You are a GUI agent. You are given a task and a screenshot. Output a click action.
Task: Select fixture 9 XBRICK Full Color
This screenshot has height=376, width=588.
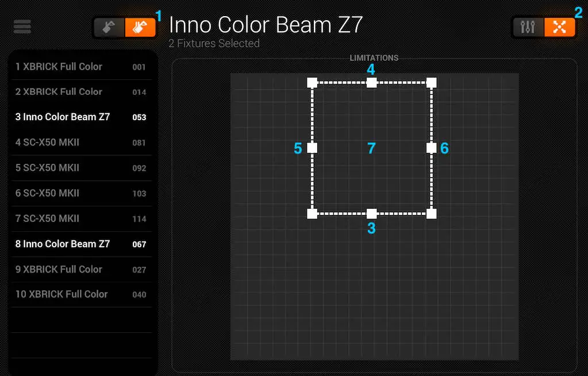click(x=80, y=269)
